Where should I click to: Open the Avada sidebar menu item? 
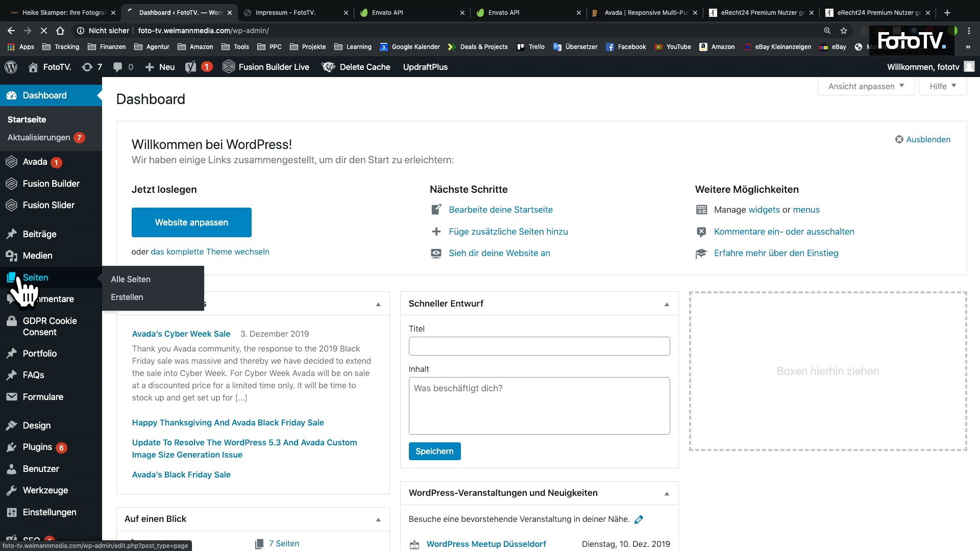pyautogui.click(x=35, y=162)
